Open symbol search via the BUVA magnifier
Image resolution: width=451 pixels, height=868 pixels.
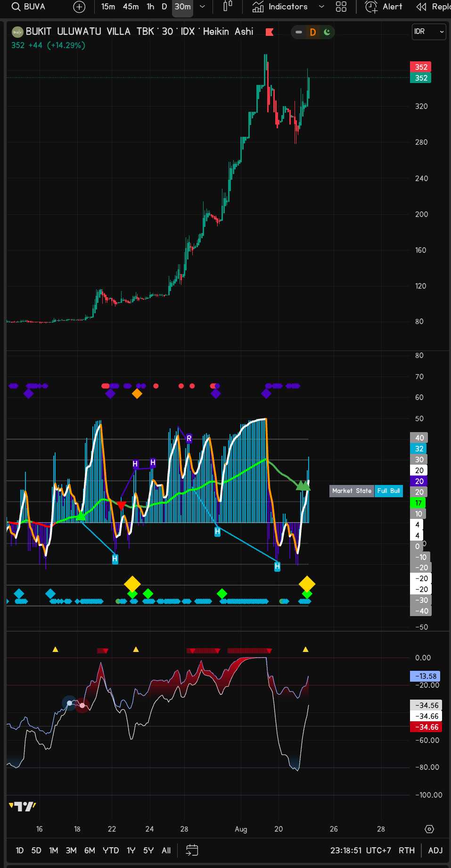(16, 7)
